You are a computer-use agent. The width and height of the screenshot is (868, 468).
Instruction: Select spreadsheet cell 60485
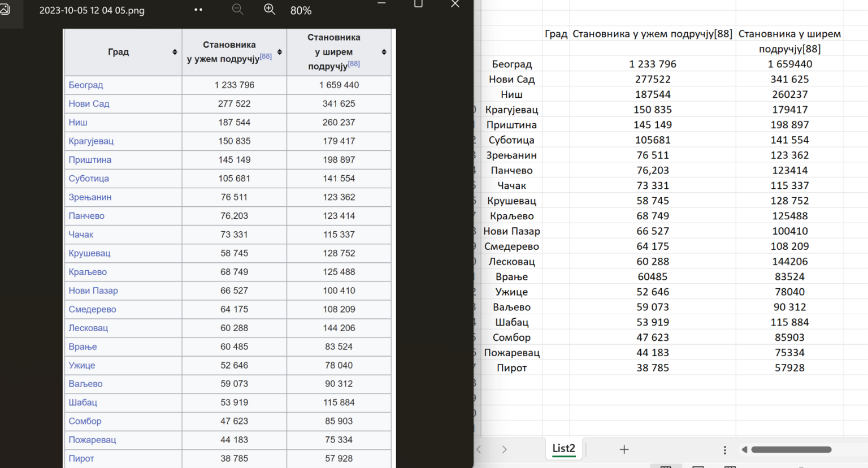tap(653, 277)
